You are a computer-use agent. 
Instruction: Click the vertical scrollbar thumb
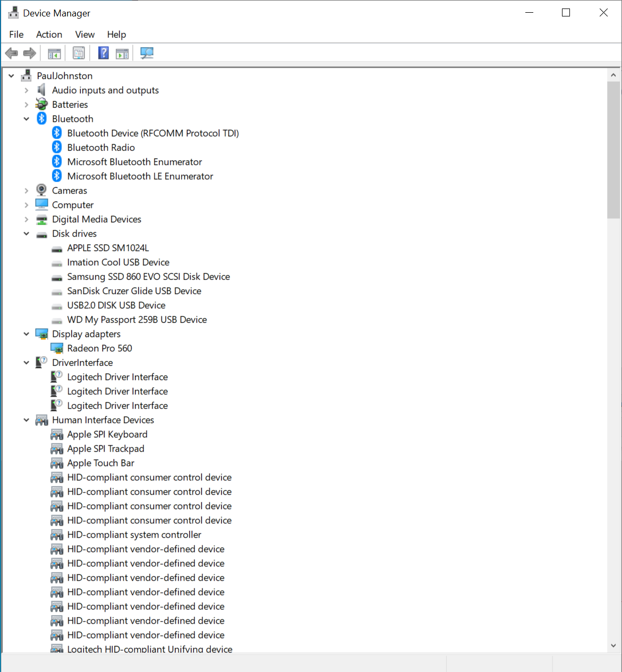coord(613,150)
